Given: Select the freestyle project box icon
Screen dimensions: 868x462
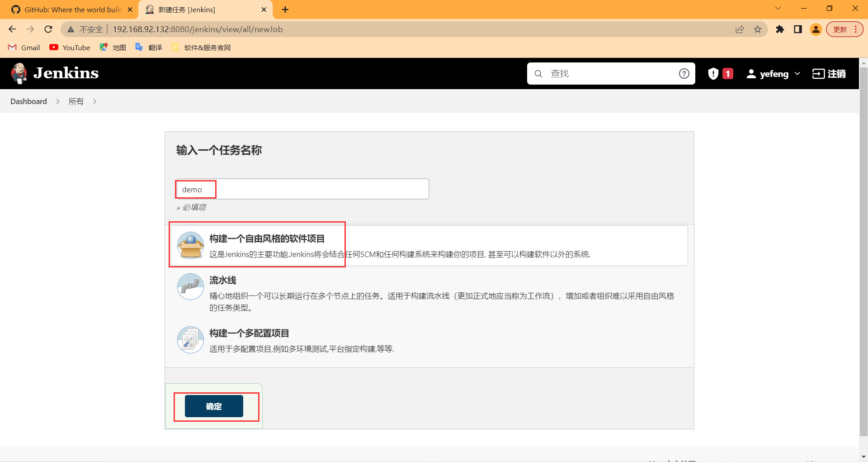Looking at the screenshot, I should pyautogui.click(x=190, y=245).
